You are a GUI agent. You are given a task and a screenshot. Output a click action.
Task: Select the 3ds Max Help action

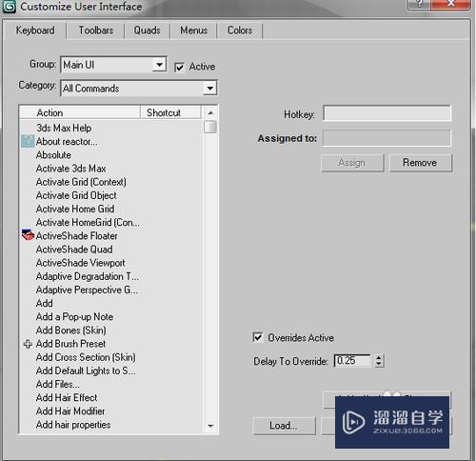tap(64, 128)
